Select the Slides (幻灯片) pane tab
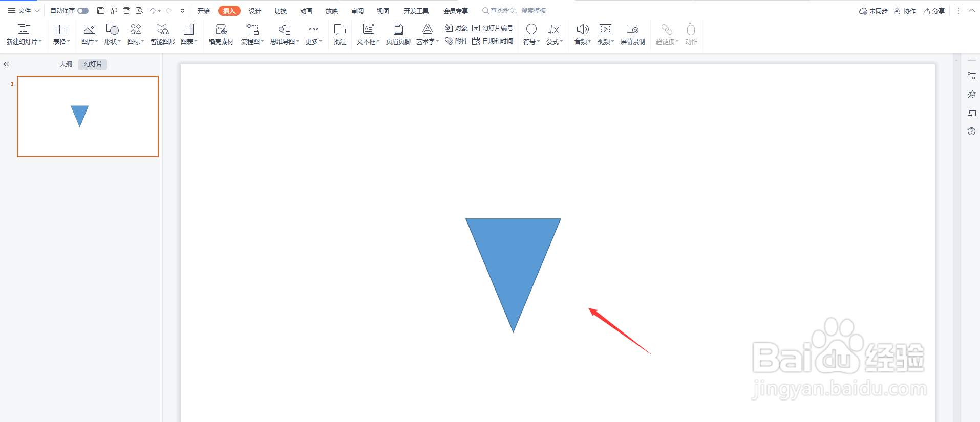The width and height of the screenshot is (980, 422). click(x=93, y=64)
